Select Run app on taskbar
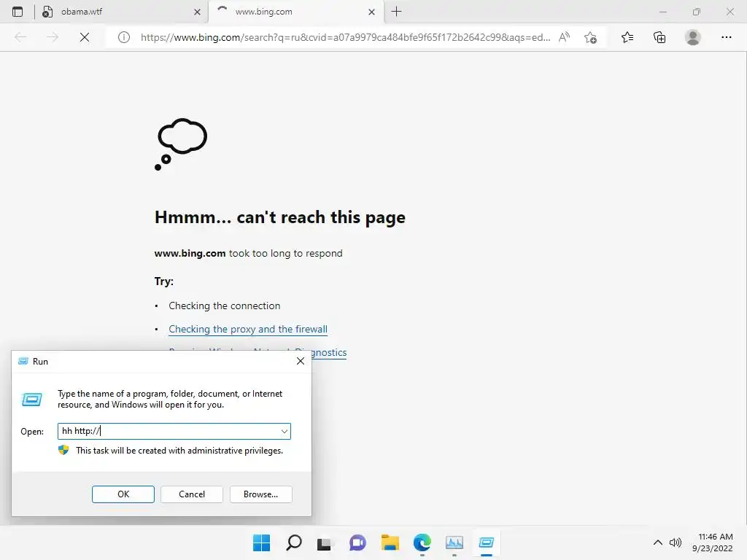747x560 pixels. pos(487,542)
